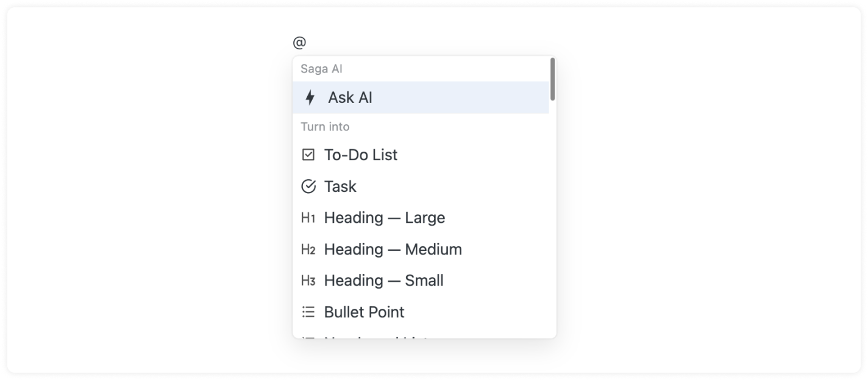Select Heading — Large
The height and width of the screenshot is (380, 868).
pos(384,218)
